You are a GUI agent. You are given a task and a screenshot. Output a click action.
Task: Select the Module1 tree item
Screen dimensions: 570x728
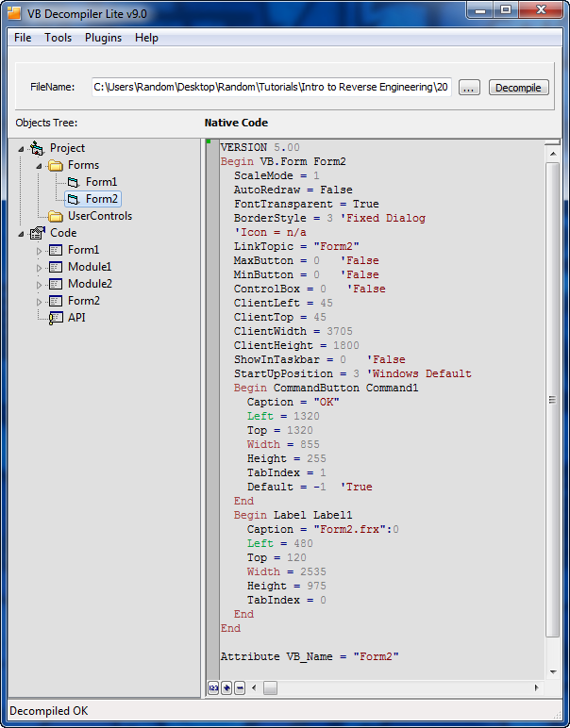(90, 267)
